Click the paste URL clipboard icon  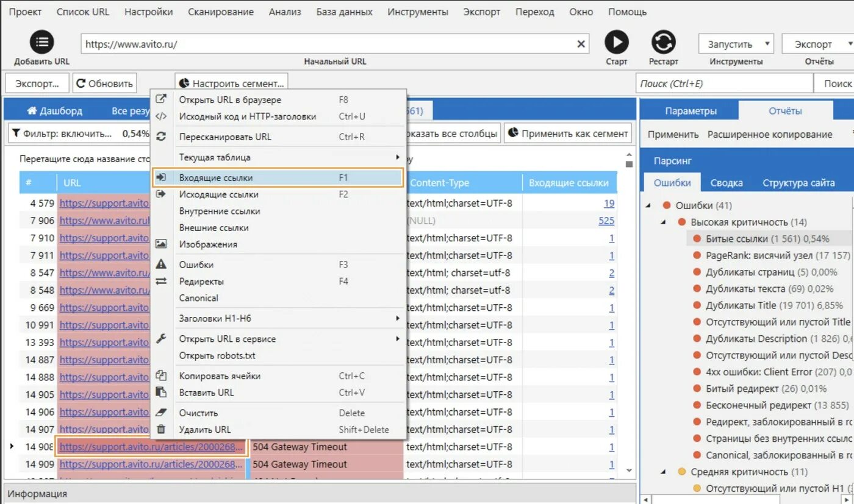161,392
